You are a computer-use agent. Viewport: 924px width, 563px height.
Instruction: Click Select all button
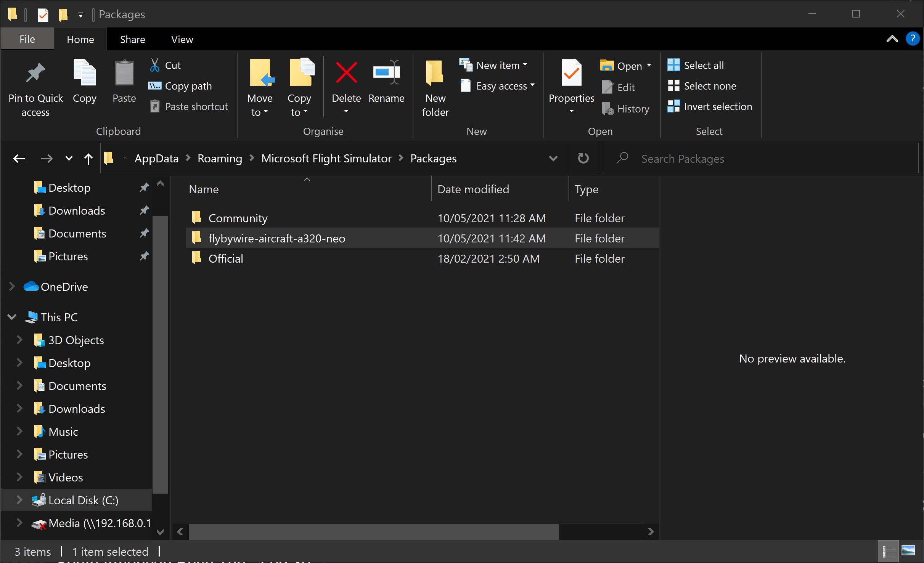[x=696, y=65]
